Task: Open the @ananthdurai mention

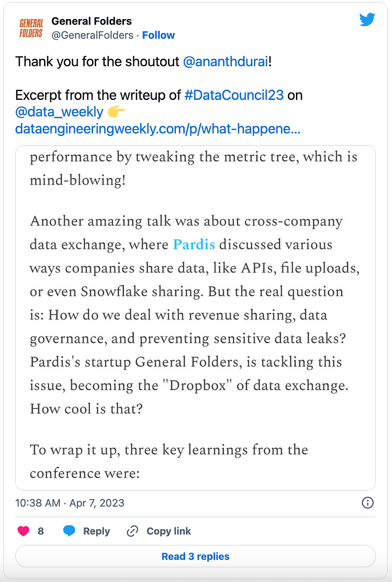Action: (x=225, y=62)
